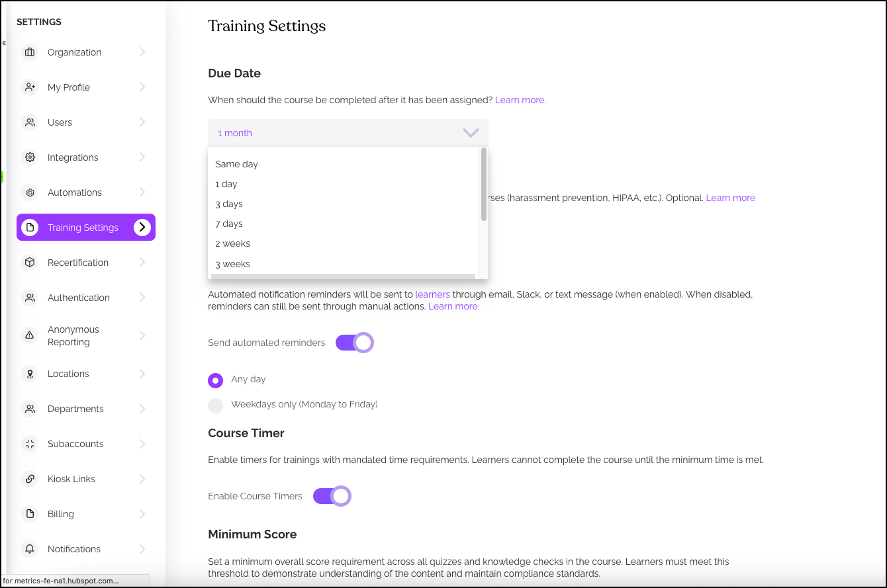The image size is (887, 588).
Task: Go to Departments in settings menu
Action: 75,409
